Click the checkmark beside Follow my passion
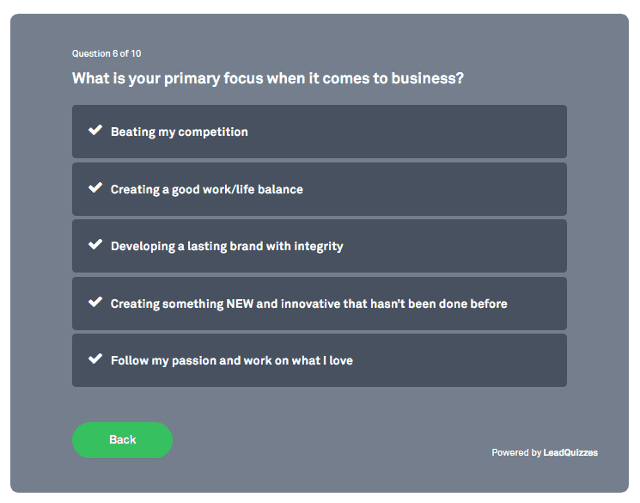Image resolution: width=640 pixels, height=503 pixels. (95, 359)
